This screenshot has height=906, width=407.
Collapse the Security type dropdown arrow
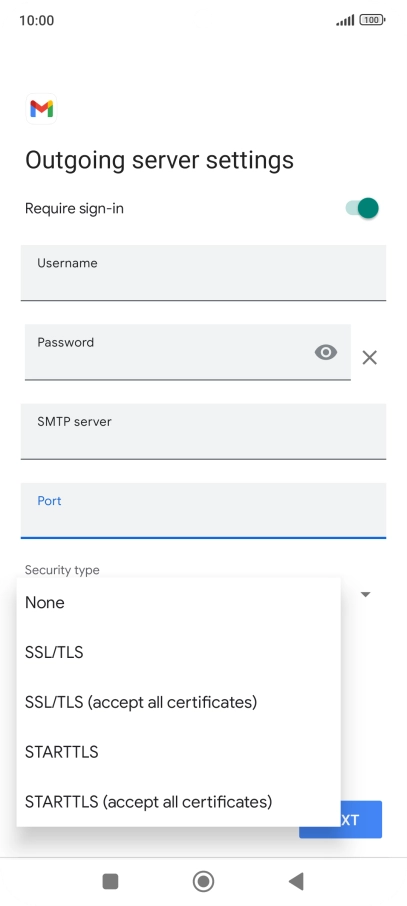pos(365,594)
